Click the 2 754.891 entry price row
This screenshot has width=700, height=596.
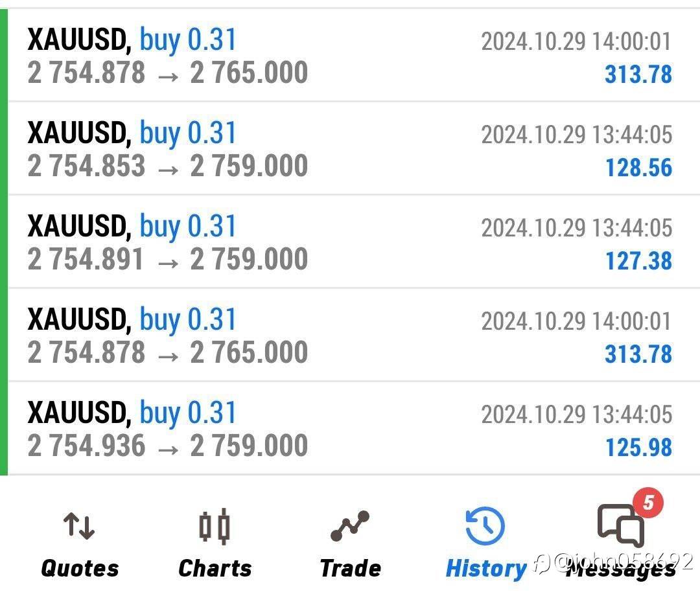(x=167, y=259)
